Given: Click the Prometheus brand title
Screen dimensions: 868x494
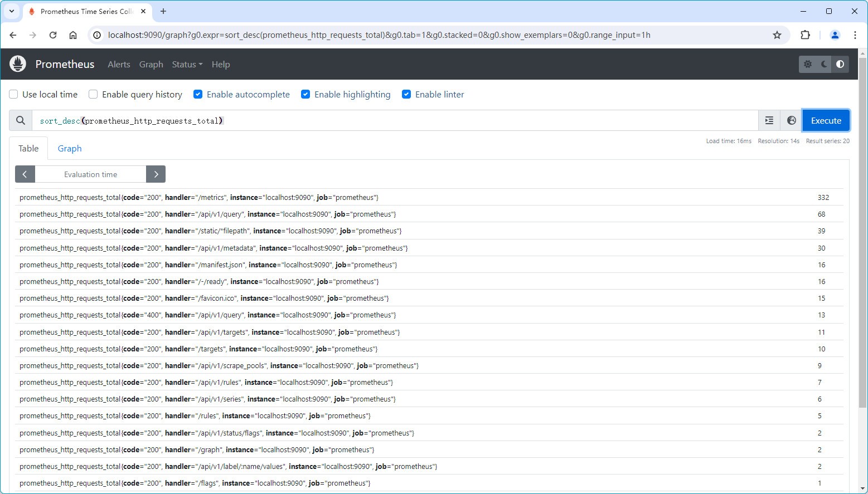Looking at the screenshot, I should pyautogui.click(x=65, y=64).
